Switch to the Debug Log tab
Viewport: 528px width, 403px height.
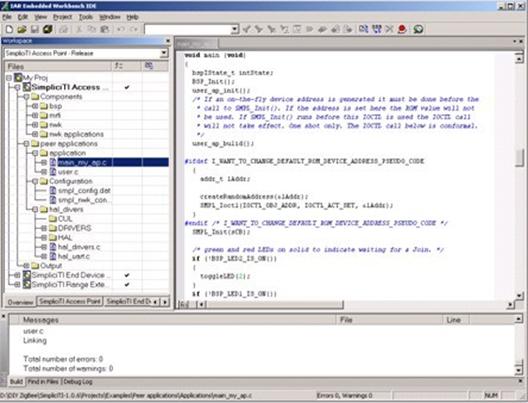click(78, 381)
